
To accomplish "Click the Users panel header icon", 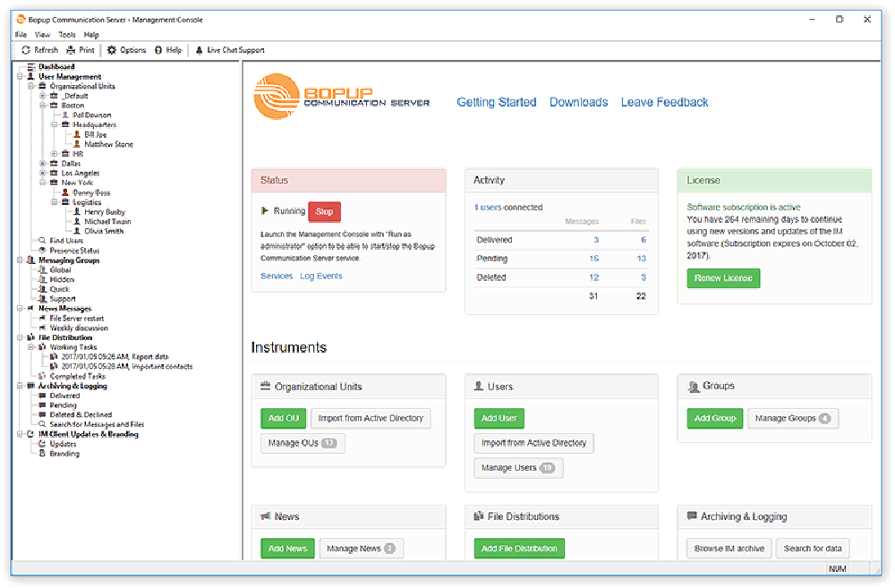I will (479, 386).
